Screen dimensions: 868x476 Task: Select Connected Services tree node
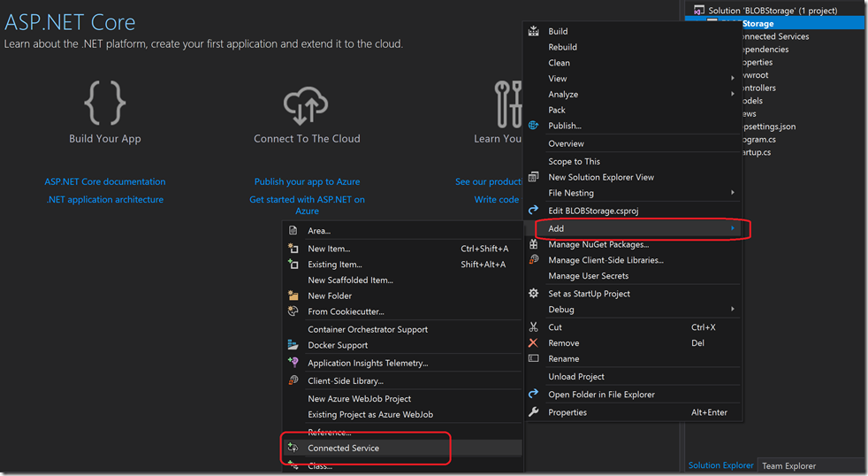click(775, 36)
